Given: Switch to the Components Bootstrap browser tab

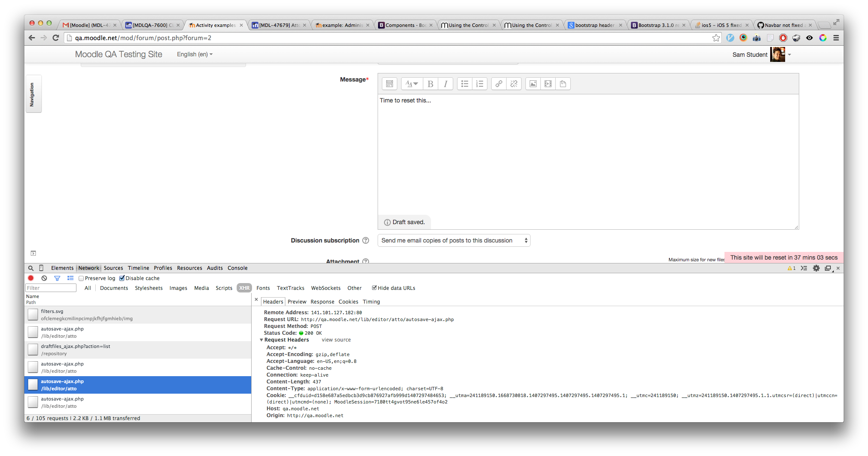Looking at the screenshot, I should 405,25.
